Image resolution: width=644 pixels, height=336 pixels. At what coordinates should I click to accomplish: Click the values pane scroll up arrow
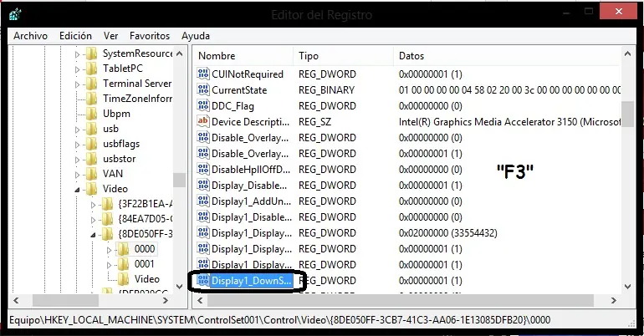point(627,53)
